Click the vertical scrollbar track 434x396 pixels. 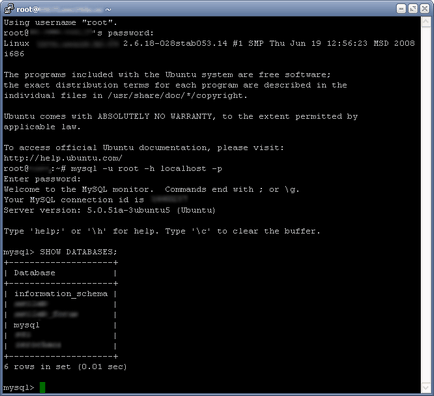[426, 205]
